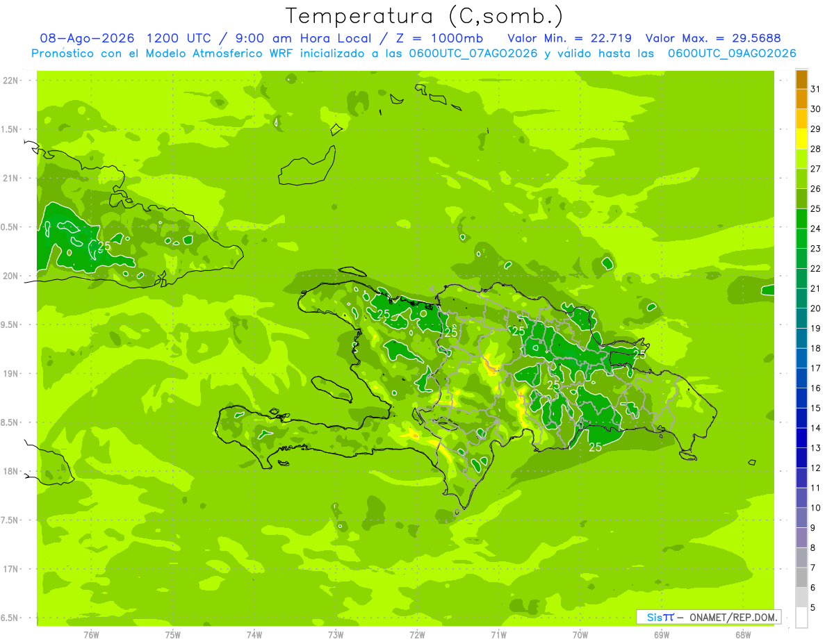This screenshot has height=644, width=834.
Task: Click the '76W' longitude axis label
Action: [91, 635]
